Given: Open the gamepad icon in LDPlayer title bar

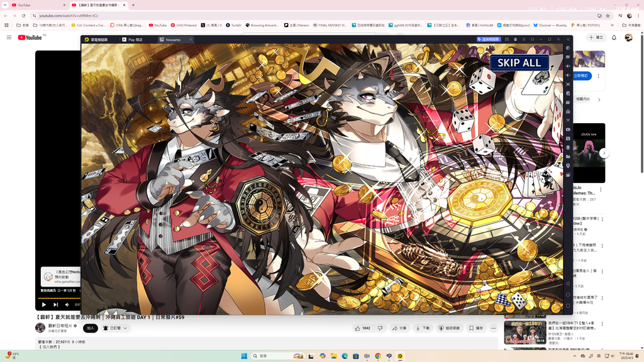Looking at the screenshot, I should click(x=507, y=40).
